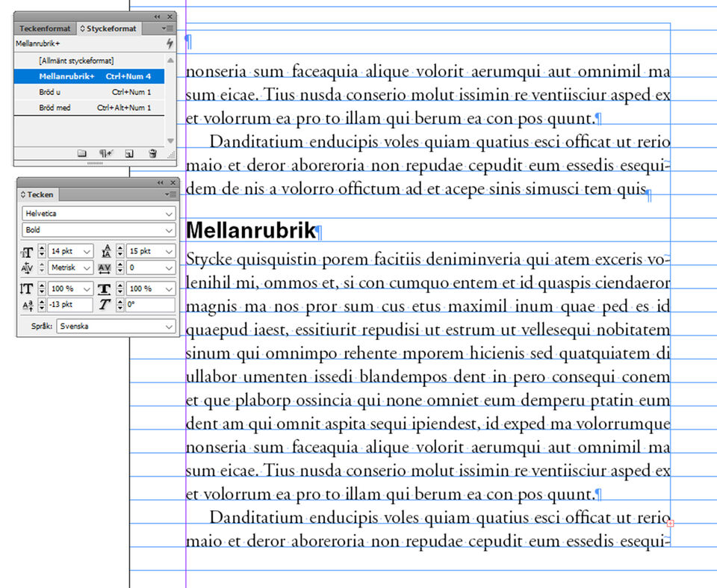The height and width of the screenshot is (588, 717).
Task: Apply the Bröd med paragraph style
Action: click(x=89, y=108)
